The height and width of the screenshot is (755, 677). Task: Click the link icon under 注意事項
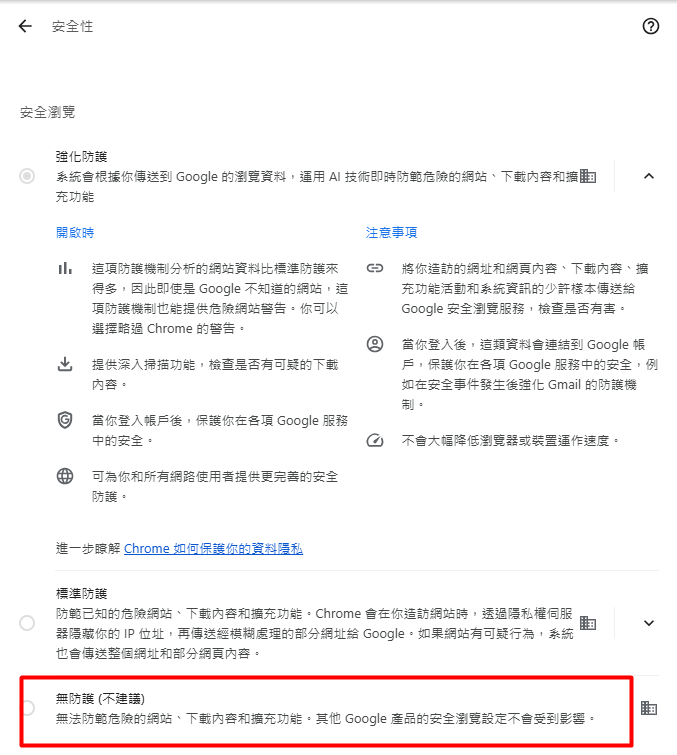tap(375, 268)
